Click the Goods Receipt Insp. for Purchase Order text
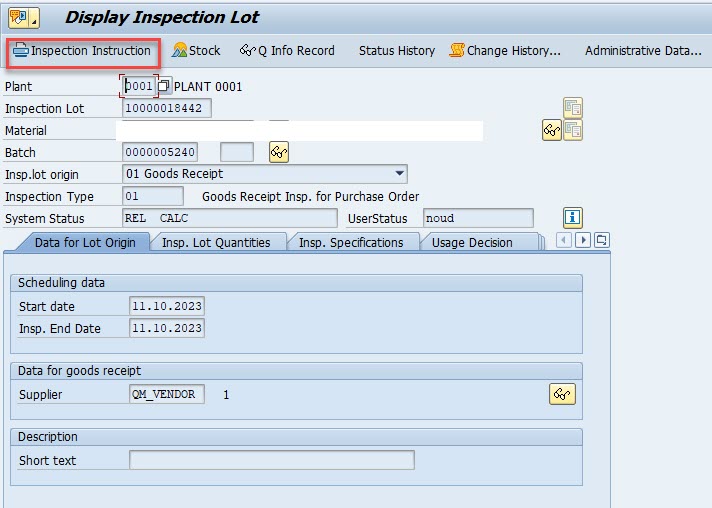The height and width of the screenshot is (508, 712). coord(310,197)
